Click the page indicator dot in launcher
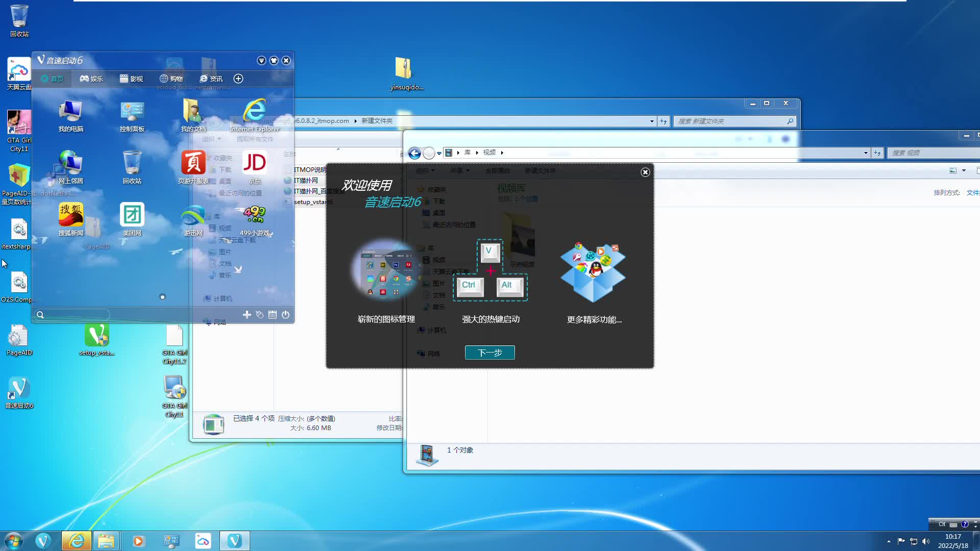Viewport: 980px width, 551px height. [x=162, y=297]
